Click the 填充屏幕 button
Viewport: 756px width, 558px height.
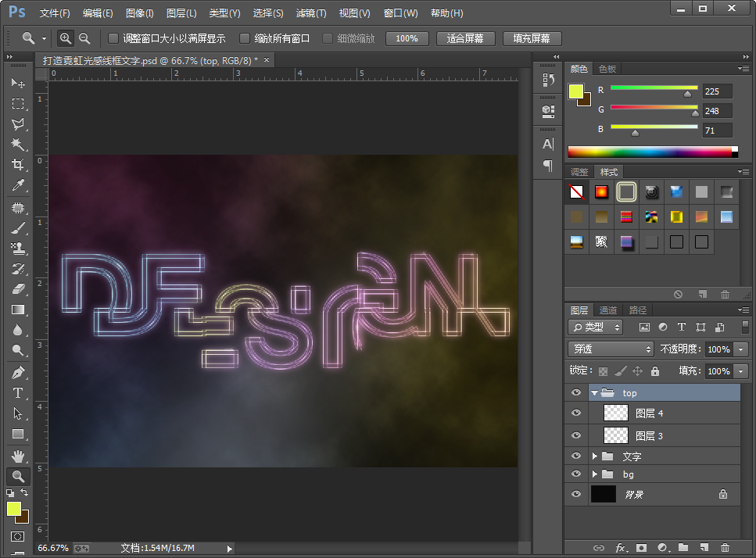click(532, 38)
